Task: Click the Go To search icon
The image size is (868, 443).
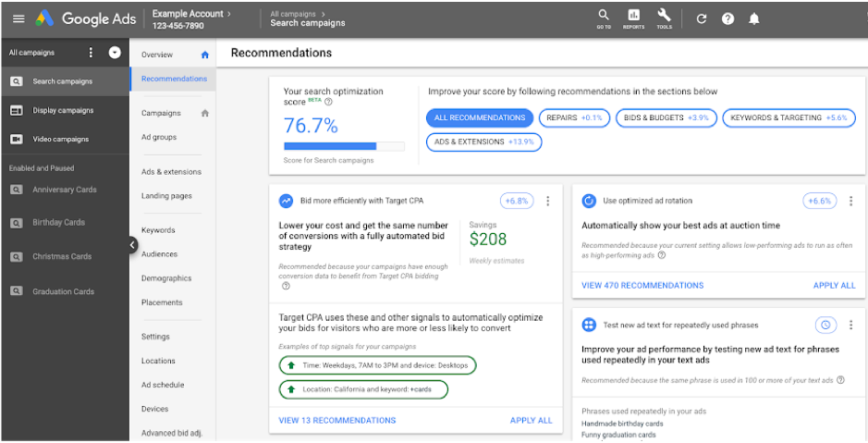Action: point(604,17)
